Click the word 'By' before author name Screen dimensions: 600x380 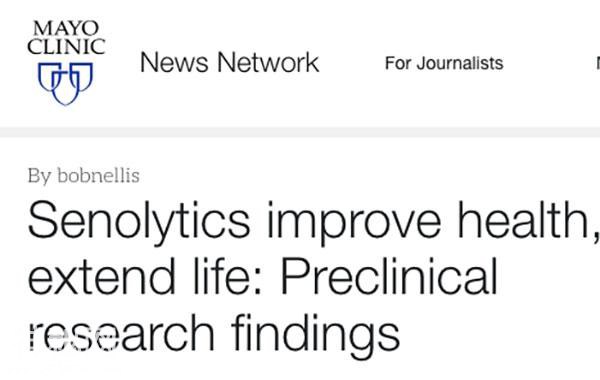tap(39, 176)
